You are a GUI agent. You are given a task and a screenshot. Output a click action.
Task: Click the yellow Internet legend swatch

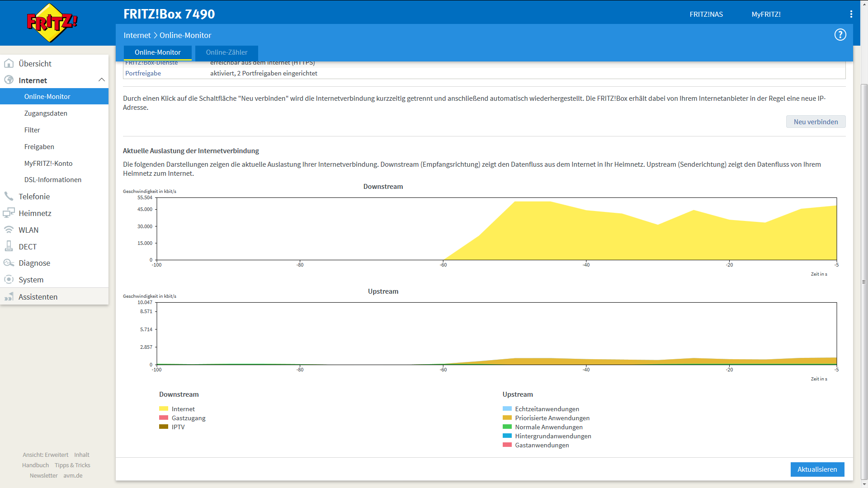tap(164, 408)
